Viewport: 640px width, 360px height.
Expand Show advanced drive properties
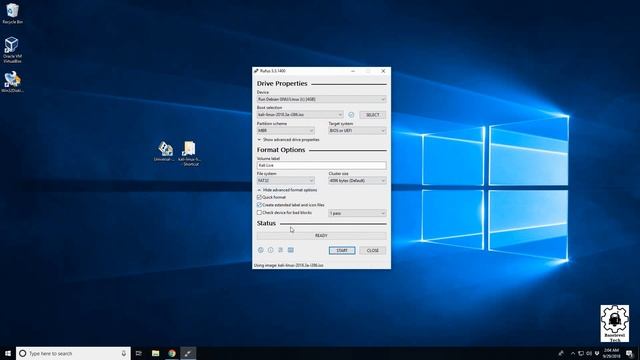(x=288, y=140)
